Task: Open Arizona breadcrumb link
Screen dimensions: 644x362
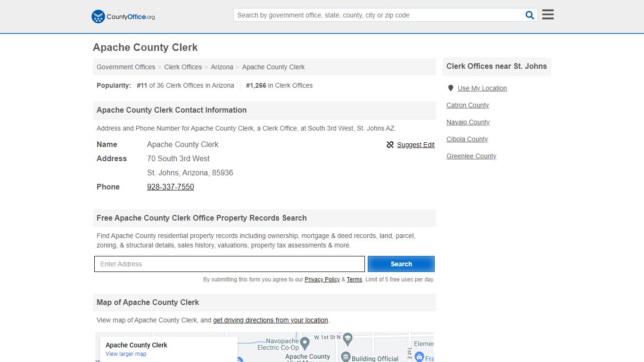Action: point(222,67)
